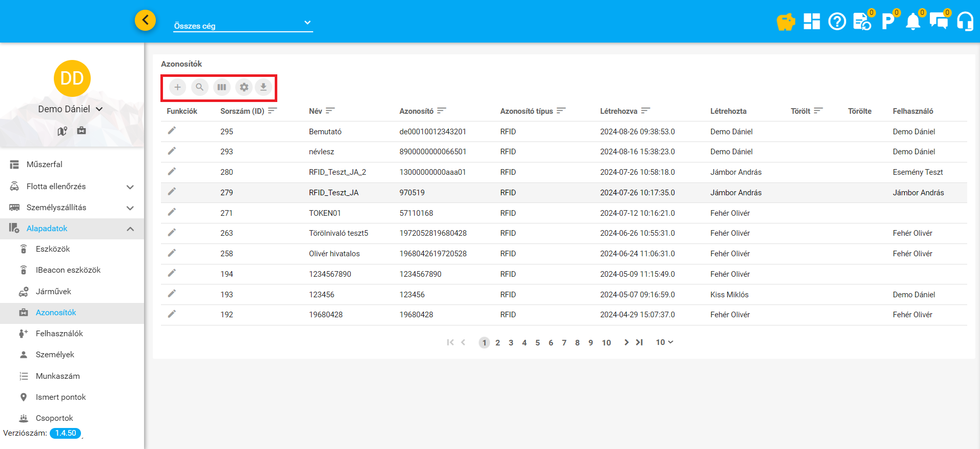Edit row 295 Bemutató with pencil icon
Screen dimensions: 980x449
(172, 131)
